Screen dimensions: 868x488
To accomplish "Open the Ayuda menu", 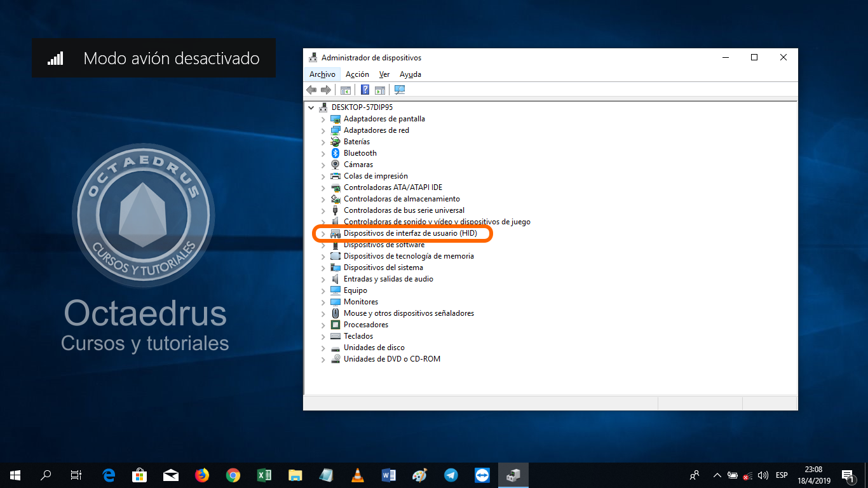I will click(x=410, y=74).
